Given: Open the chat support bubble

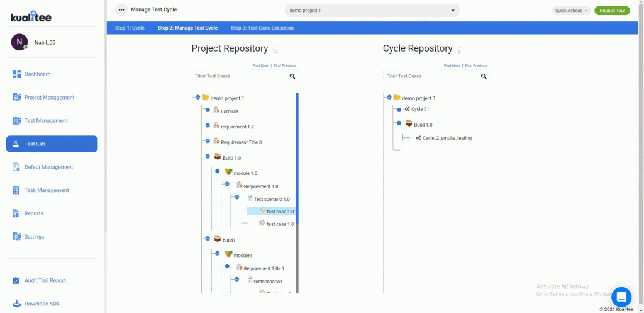Looking at the screenshot, I should pos(621,297).
